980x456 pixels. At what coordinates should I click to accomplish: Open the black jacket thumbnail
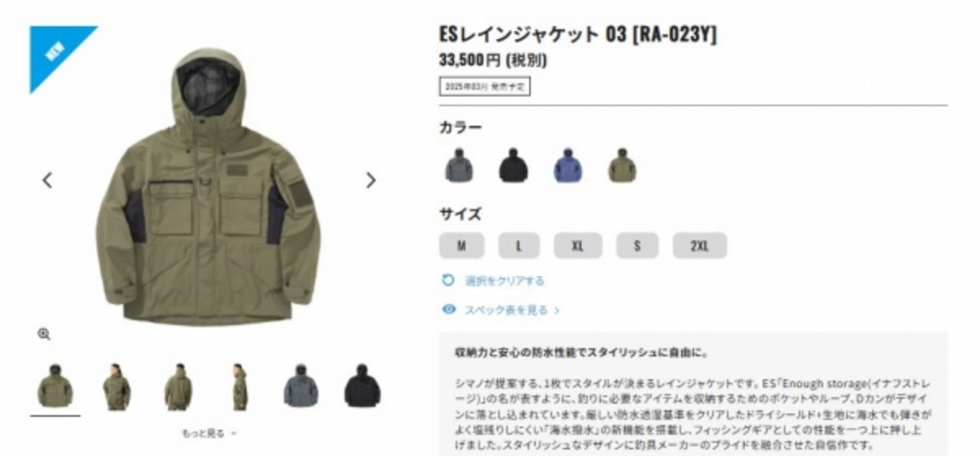[362, 386]
